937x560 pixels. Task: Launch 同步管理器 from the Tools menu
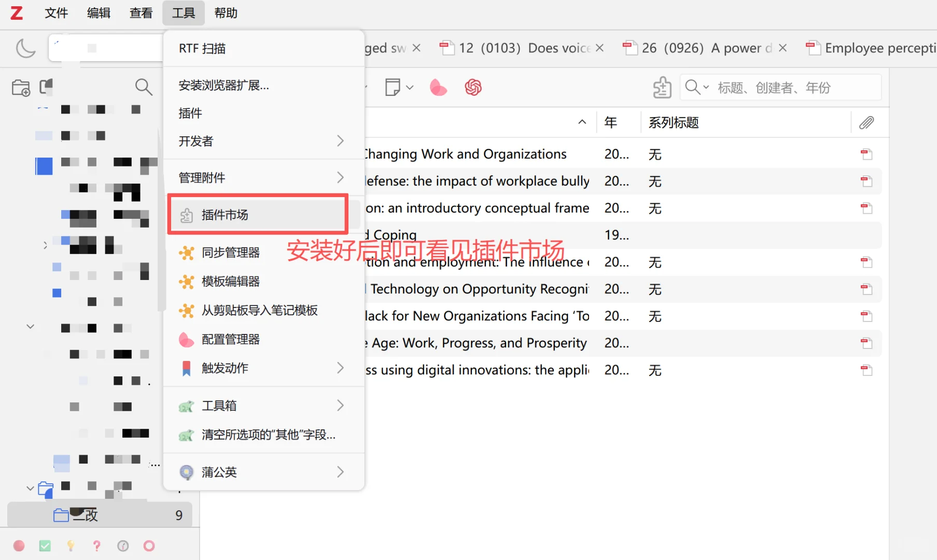231,253
